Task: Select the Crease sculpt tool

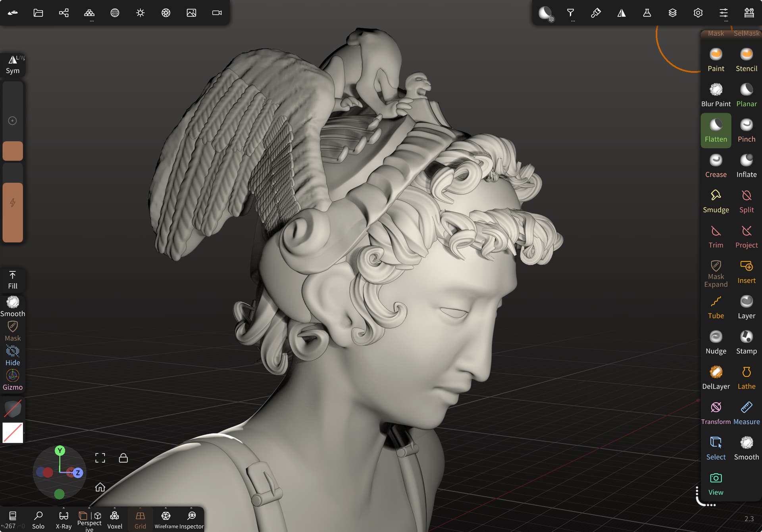Action: click(x=716, y=166)
